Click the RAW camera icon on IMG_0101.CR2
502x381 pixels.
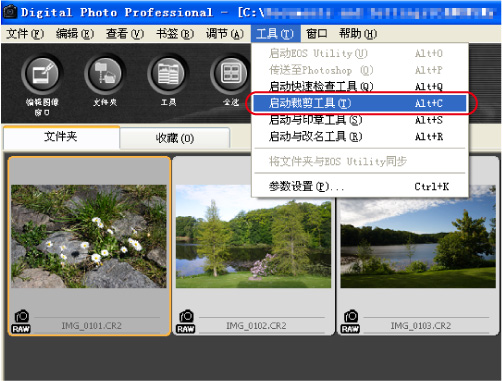click(x=21, y=322)
